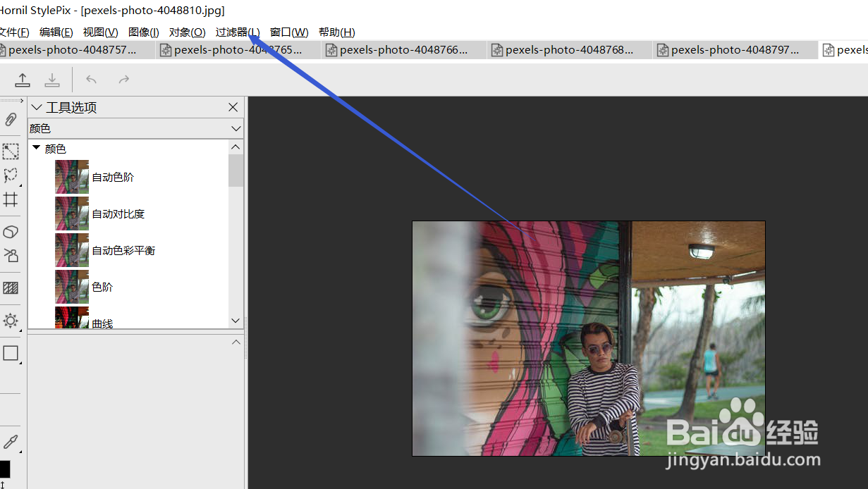This screenshot has height=489, width=868.
Task: Click the graffiti photo on the canvas
Action: (589, 338)
